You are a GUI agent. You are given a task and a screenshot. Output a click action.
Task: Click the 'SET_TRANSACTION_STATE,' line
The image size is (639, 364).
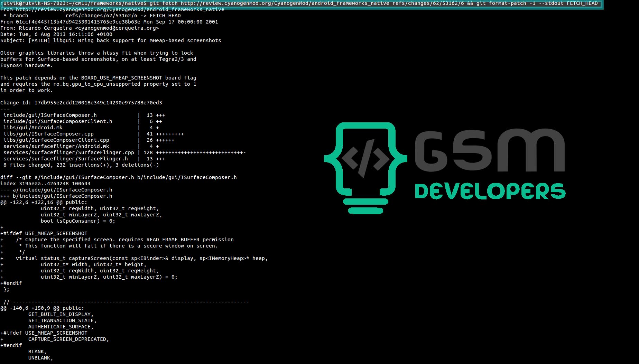click(x=63, y=320)
